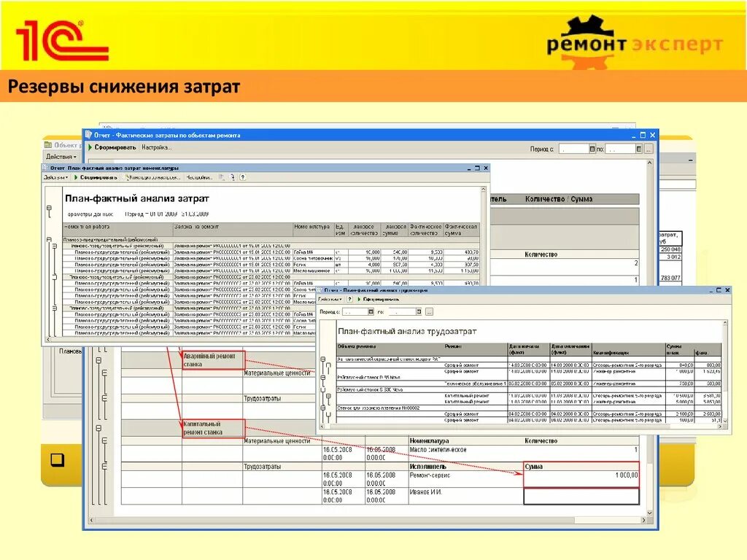Open Настройки... in анализ затрат номенклатуры window
The image size is (747, 560).
(x=198, y=177)
